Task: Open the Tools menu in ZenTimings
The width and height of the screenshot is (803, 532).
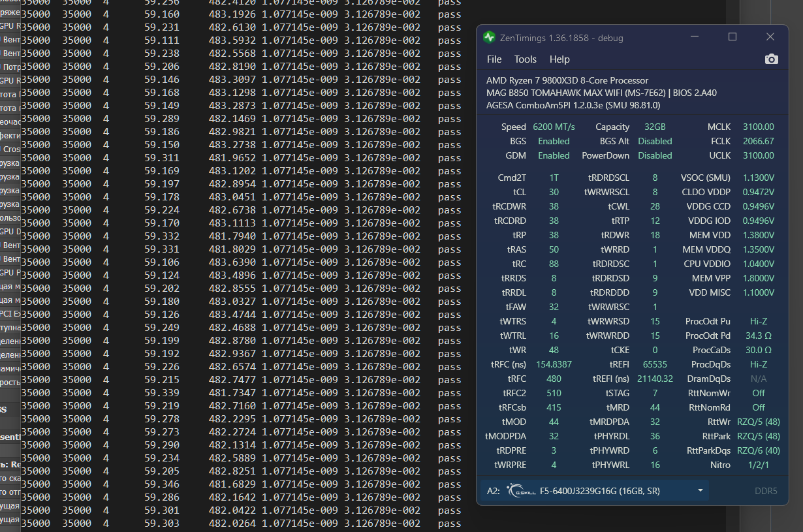Action: coord(525,59)
